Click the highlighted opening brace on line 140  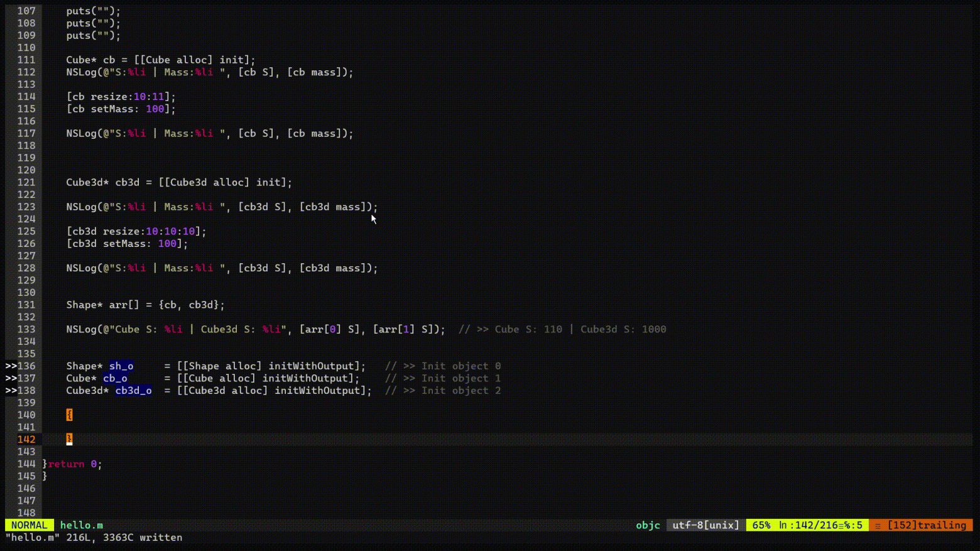click(69, 415)
